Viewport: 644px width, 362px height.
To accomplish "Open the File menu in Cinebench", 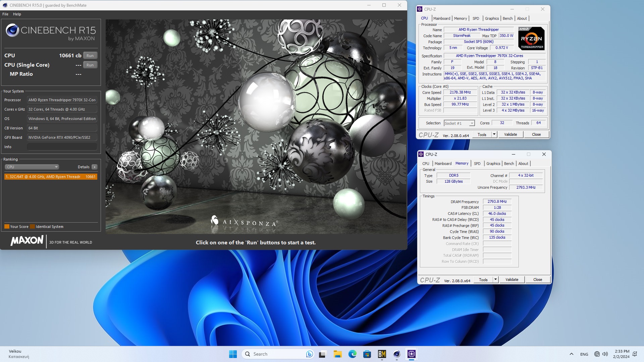I will tap(5, 14).
